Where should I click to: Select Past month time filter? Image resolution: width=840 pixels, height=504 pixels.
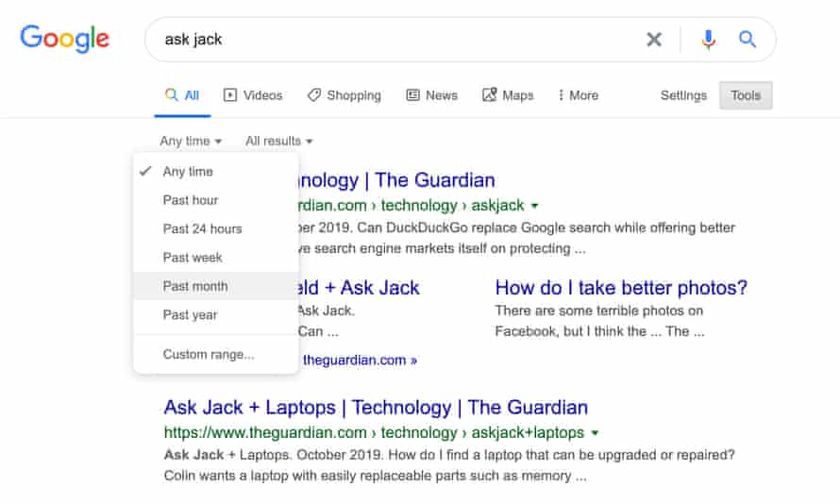(x=194, y=286)
